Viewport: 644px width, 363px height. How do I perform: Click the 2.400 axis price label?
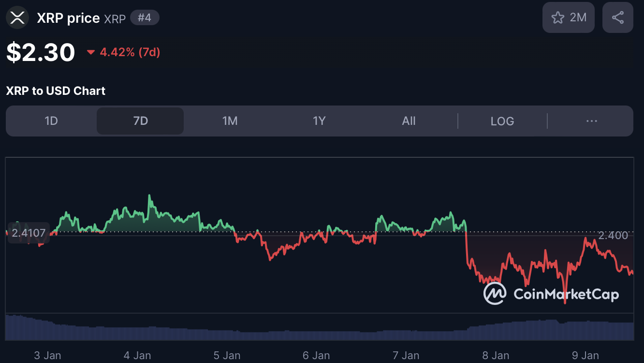(x=613, y=236)
